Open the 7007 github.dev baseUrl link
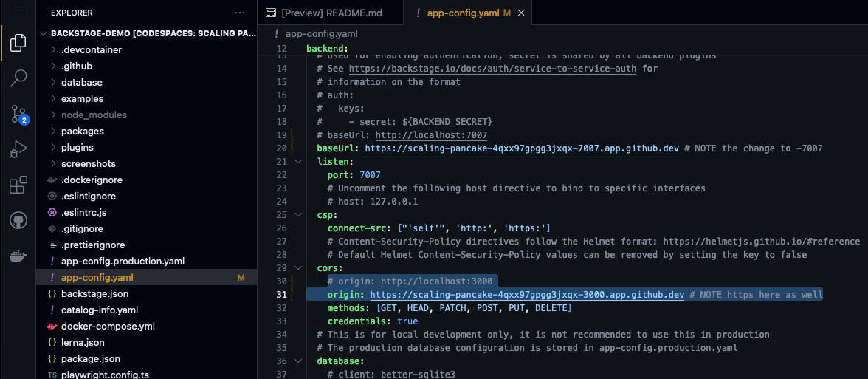The width and height of the screenshot is (868, 379). [x=522, y=148]
